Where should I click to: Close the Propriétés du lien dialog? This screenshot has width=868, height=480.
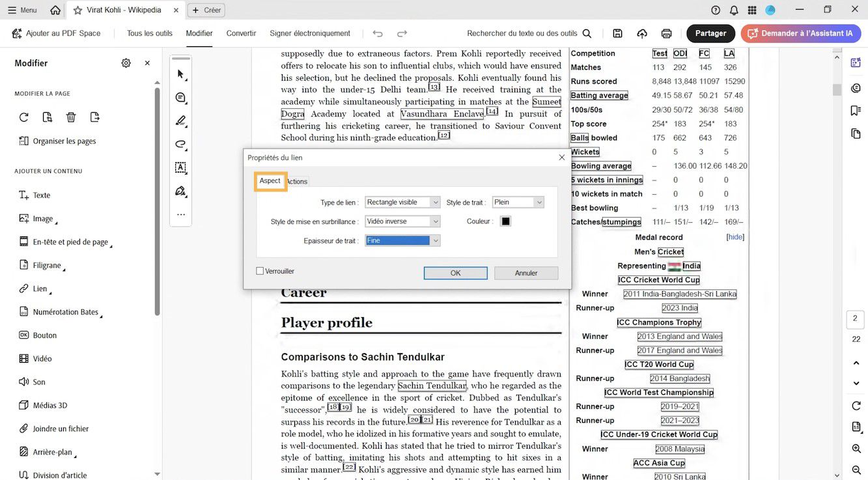[562, 158]
